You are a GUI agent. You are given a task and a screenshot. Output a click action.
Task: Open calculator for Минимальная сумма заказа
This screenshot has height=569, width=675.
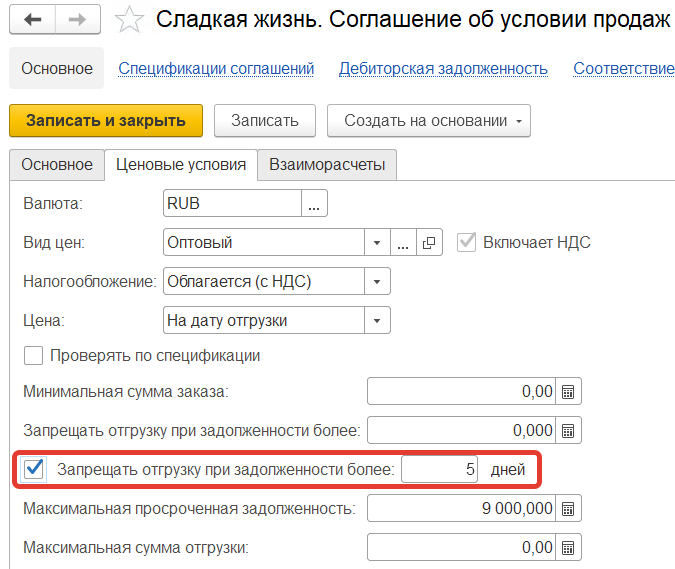click(569, 391)
